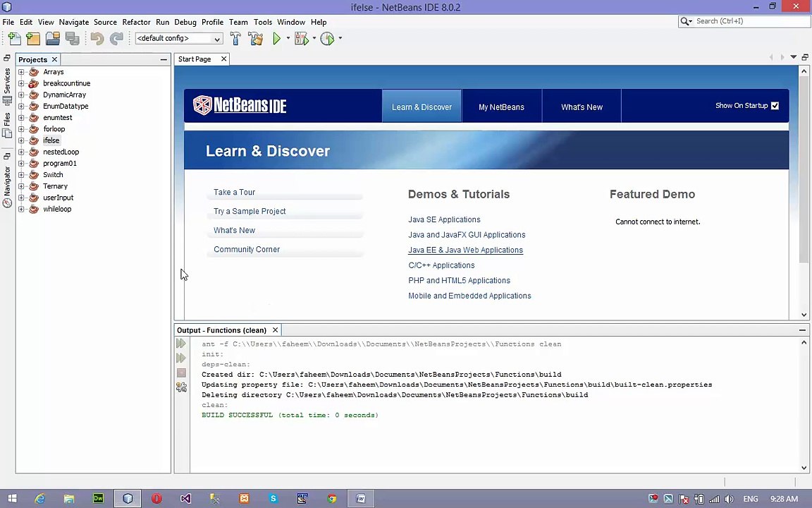The height and width of the screenshot is (508, 812).
Task: Open Internet Explorer from the taskbar
Action: pos(40,499)
